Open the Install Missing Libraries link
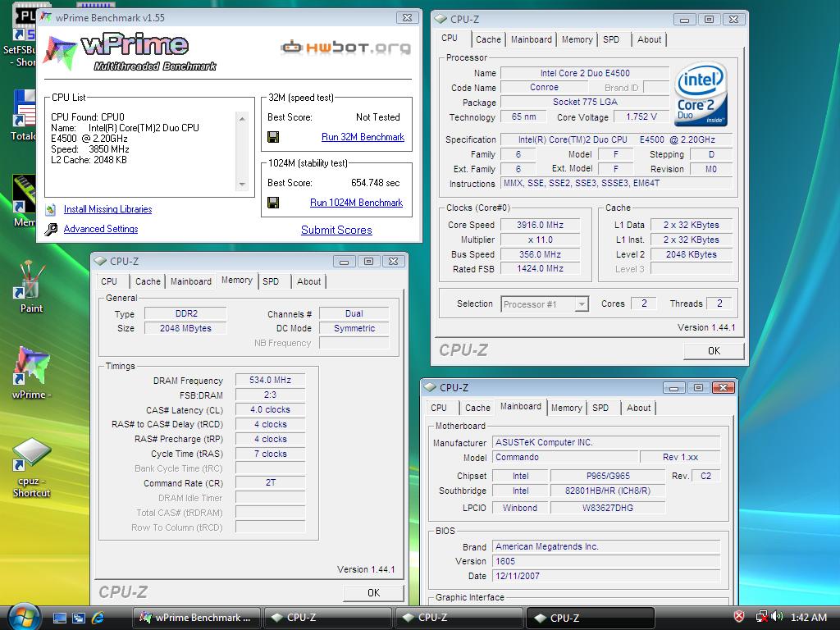The image size is (840, 630). (x=107, y=209)
